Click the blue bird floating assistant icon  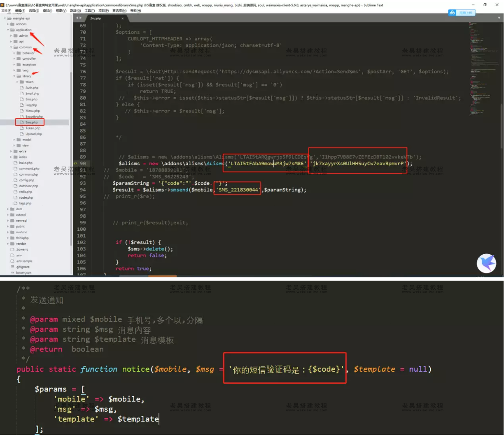[x=486, y=263]
